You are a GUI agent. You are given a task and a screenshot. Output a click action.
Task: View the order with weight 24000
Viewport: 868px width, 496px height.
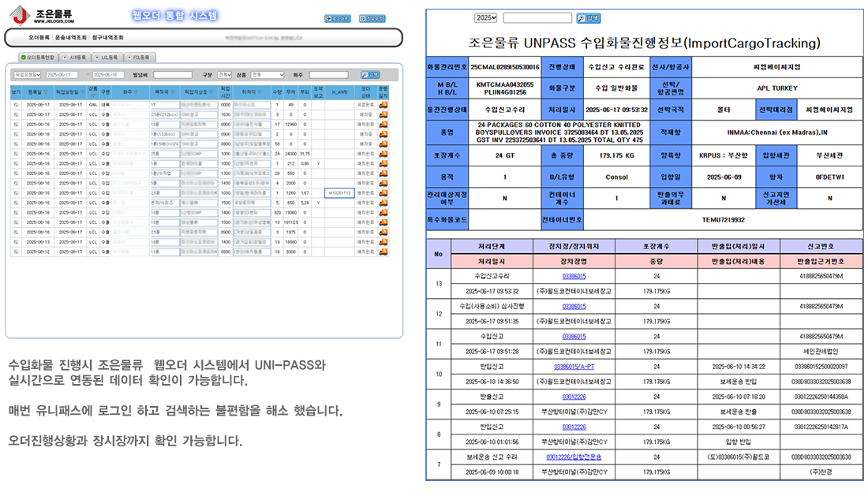click(16, 154)
